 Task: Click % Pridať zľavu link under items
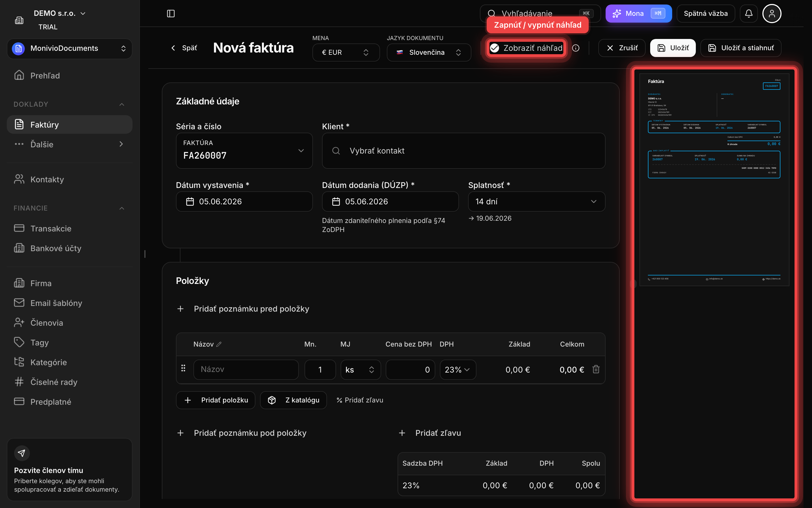tap(360, 400)
